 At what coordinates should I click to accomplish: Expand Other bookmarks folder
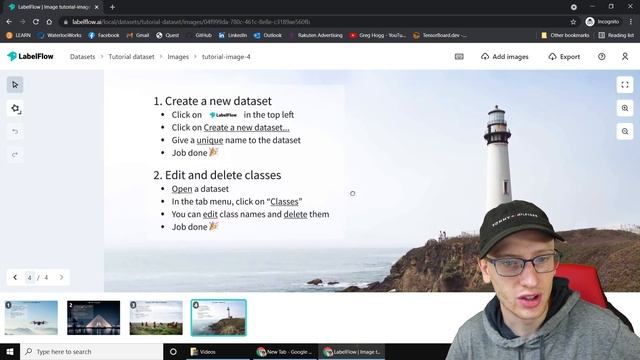(565, 36)
